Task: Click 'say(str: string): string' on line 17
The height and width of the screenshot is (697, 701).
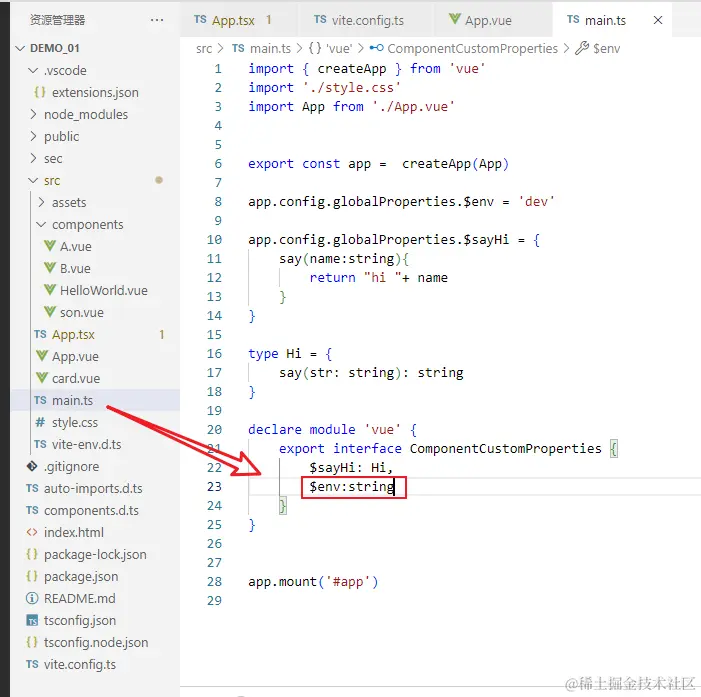Action: click(x=371, y=373)
